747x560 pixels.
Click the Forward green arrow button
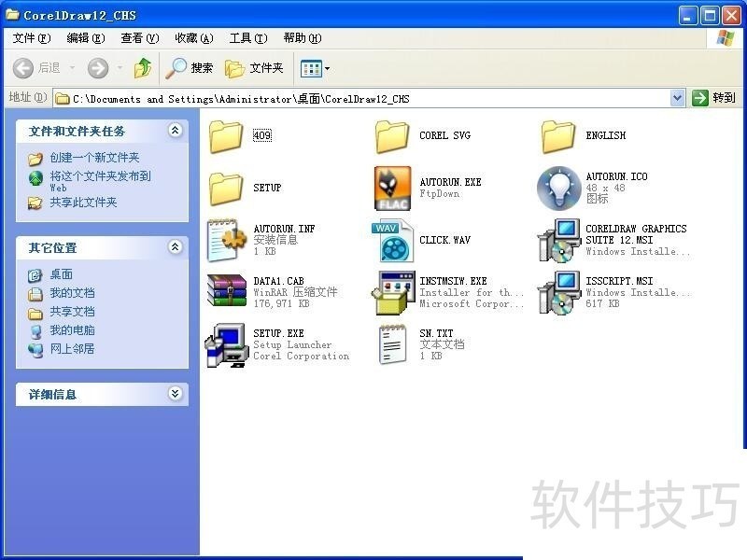(x=98, y=68)
